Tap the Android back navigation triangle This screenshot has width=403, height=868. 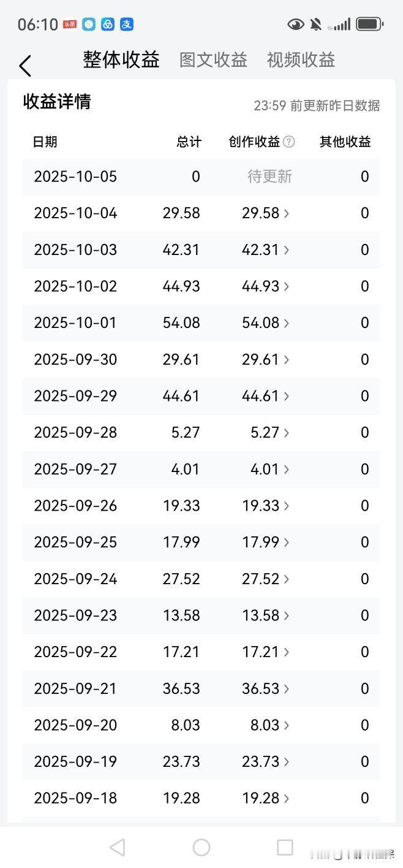click(x=117, y=847)
